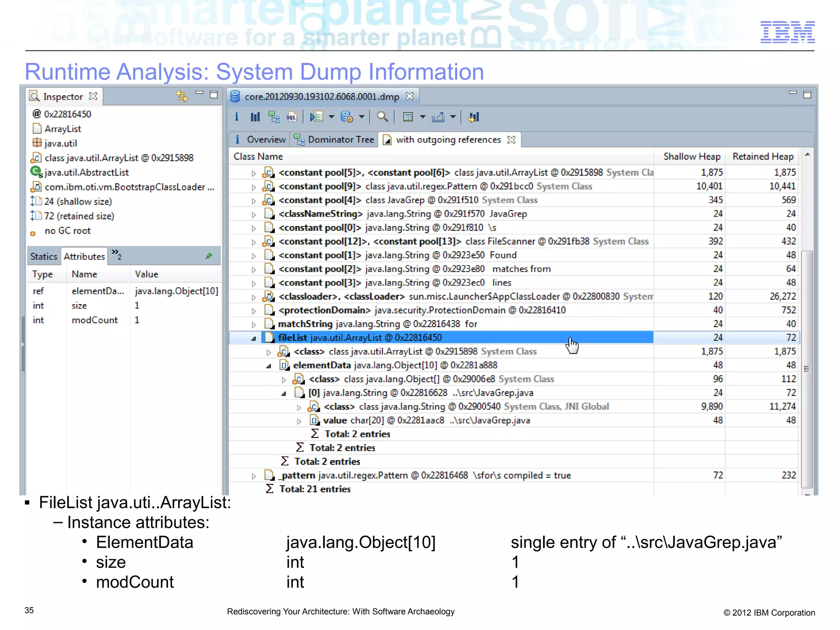Sort by Retained Heap column header

pos(762,156)
